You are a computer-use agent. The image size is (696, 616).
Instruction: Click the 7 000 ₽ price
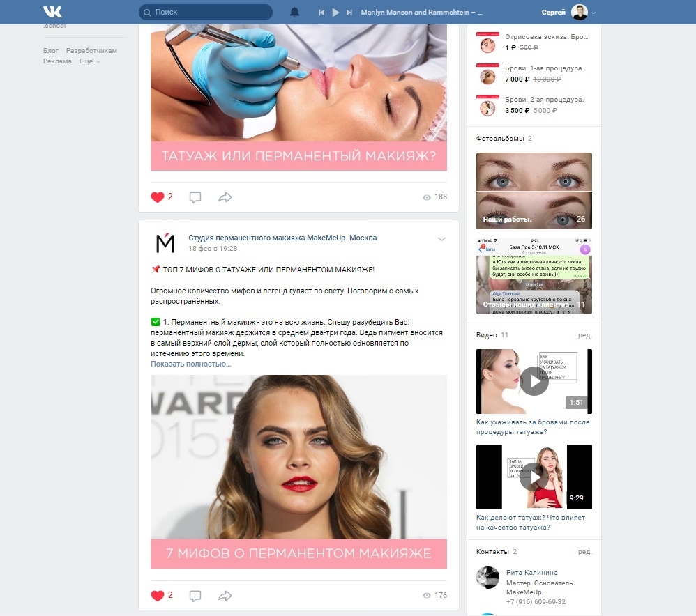pyautogui.click(x=517, y=79)
